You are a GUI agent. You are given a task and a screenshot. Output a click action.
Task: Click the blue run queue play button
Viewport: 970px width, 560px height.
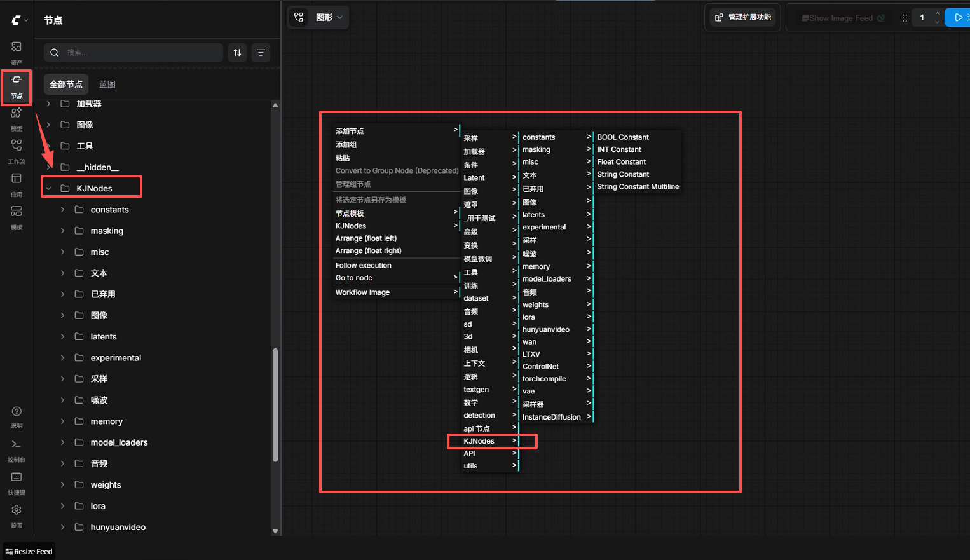point(957,18)
